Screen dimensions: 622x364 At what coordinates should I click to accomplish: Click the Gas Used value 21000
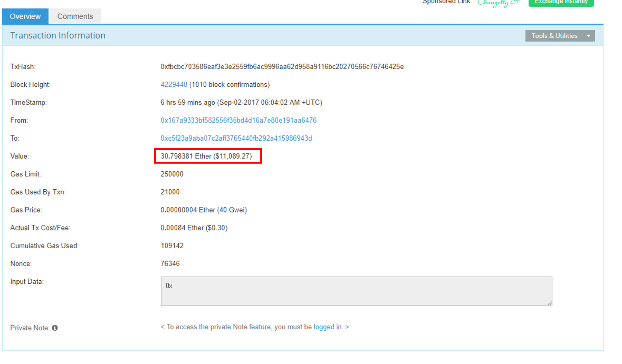click(170, 192)
